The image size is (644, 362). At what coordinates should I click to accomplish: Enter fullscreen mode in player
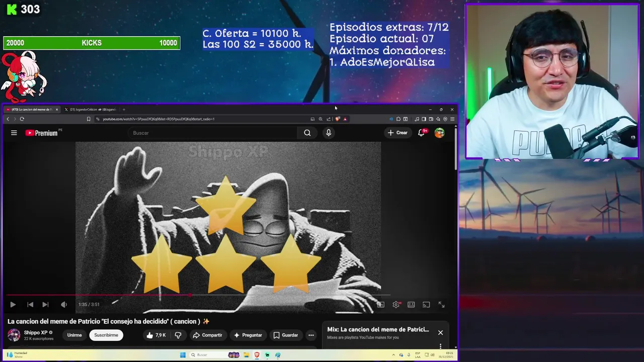pyautogui.click(x=441, y=304)
